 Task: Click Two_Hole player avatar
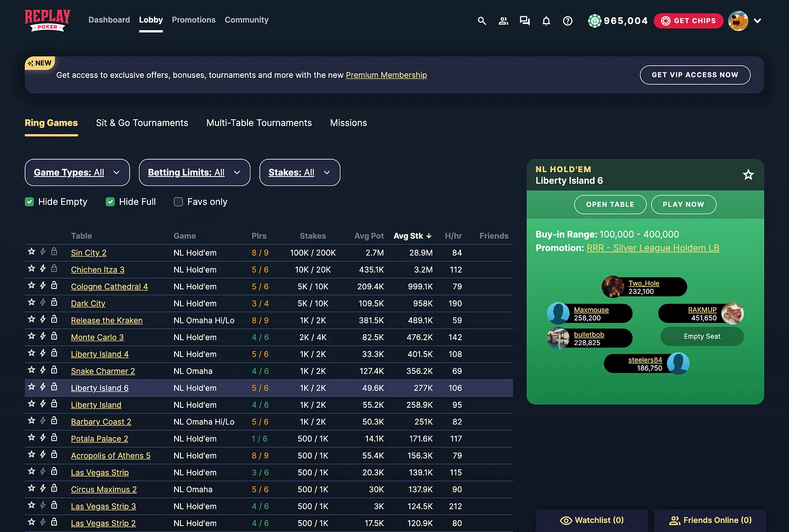[613, 287]
